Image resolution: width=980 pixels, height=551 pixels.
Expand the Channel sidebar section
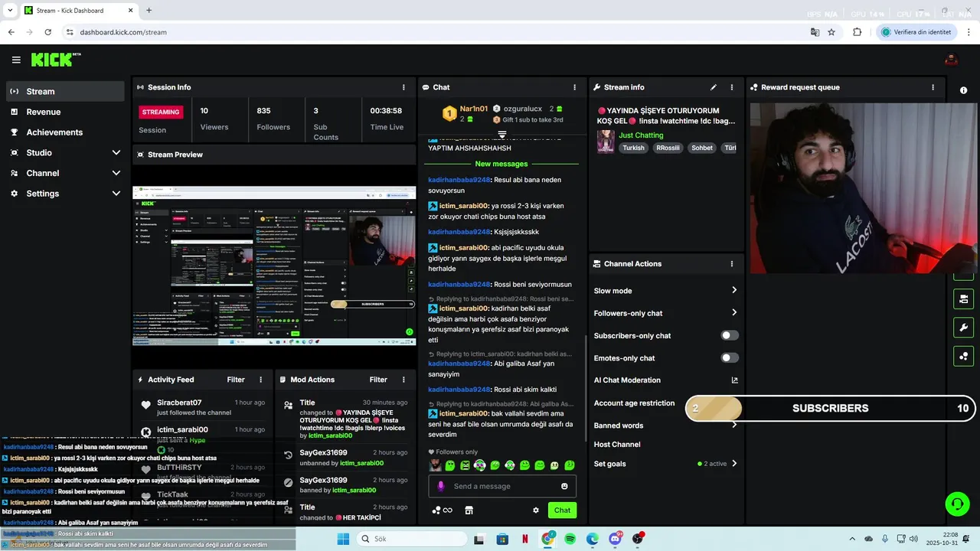click(x=116, y=173)
